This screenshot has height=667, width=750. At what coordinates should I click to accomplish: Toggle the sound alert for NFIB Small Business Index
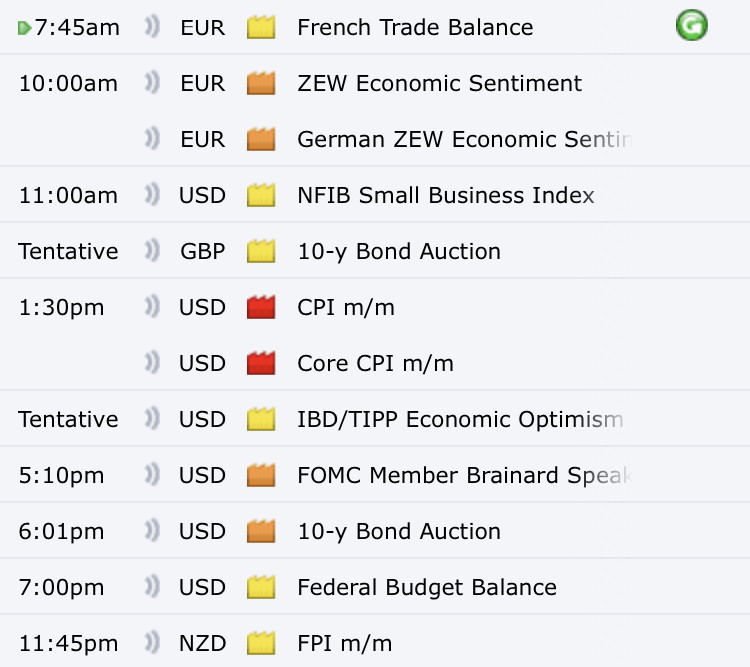pyautogui.click(x=152, y=195)
